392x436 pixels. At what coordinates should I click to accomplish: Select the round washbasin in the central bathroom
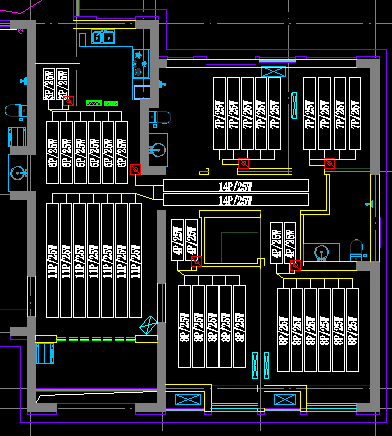coord(158,150)
